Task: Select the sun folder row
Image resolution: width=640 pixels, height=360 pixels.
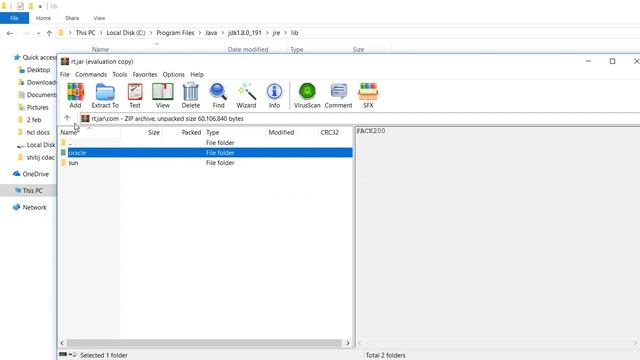Action: click(x=206, y=162)
